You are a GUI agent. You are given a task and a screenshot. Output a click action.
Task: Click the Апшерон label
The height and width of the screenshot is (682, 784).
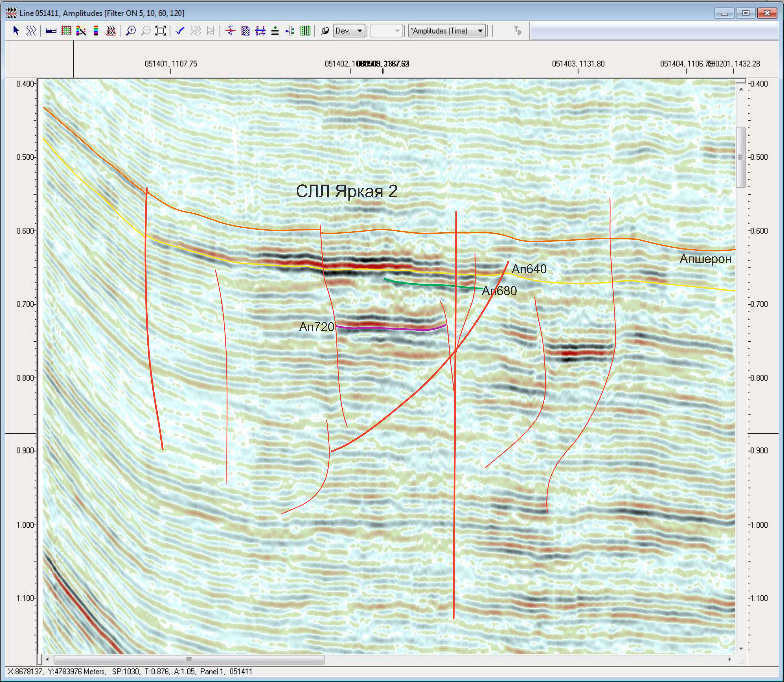click(705, 259)
